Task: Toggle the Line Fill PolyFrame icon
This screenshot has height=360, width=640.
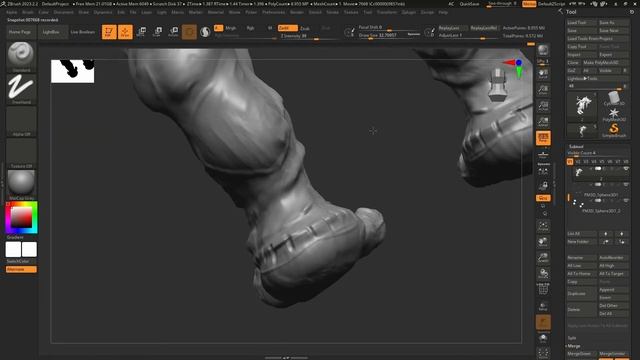Action: click(x=543, y=289)
